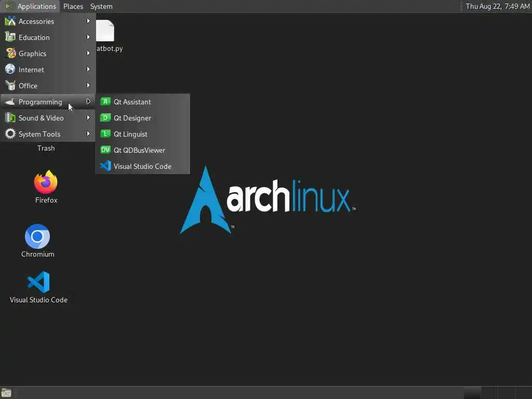Screen dimensions: 532x399
Task: Click the Trash desktop label
Action: [x=46, y=148]
